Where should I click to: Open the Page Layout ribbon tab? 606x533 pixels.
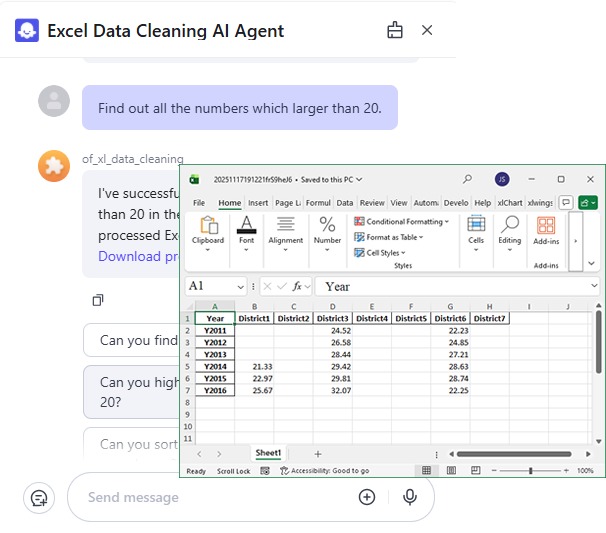coord(288,203)
